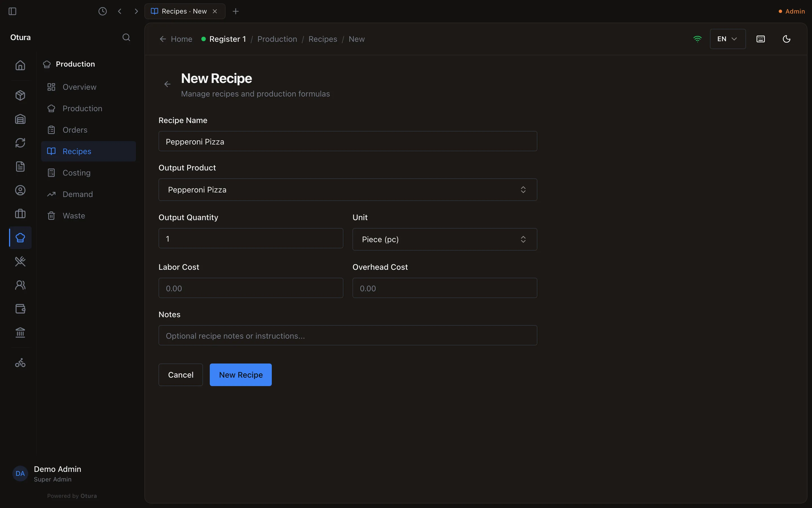Open the sidebar search icon

coord(126,37)
